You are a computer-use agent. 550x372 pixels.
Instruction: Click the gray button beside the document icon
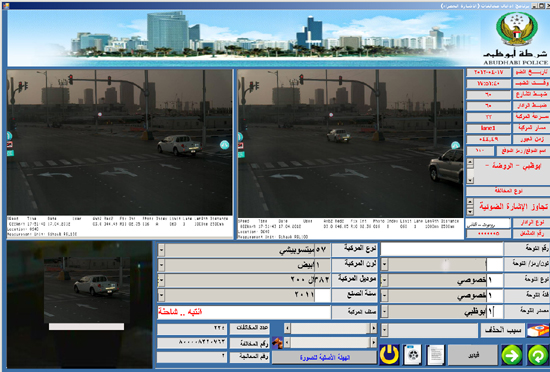click(472, 355)
